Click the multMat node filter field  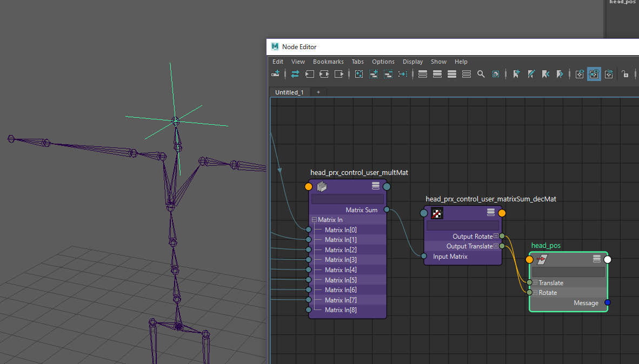(347, 199)
